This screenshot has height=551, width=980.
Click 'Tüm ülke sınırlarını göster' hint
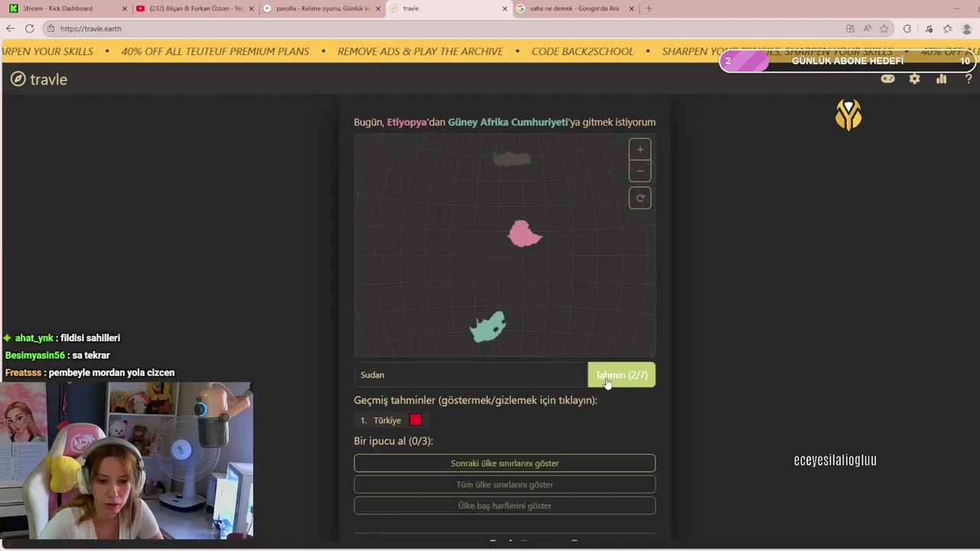point(505,484)
